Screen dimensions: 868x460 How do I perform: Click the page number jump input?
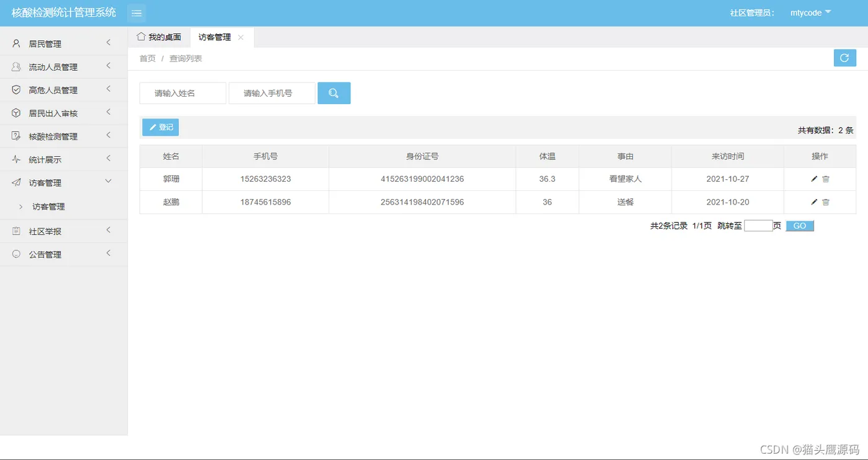tap(758, 226)
